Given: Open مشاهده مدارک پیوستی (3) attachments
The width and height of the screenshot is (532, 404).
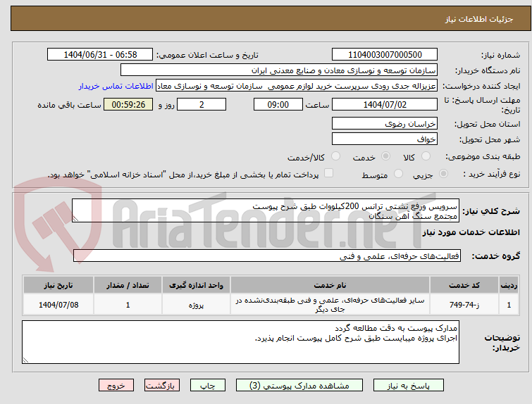Looking at the screenshot, I should click(299, 386).
